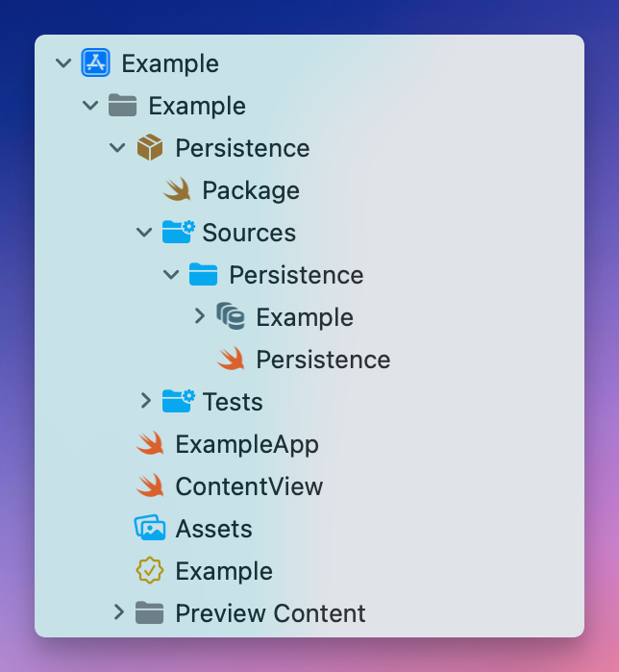This screenshot has height=672, width=619.
Task: Open the Package manifest file
Action: coord(251,190)
